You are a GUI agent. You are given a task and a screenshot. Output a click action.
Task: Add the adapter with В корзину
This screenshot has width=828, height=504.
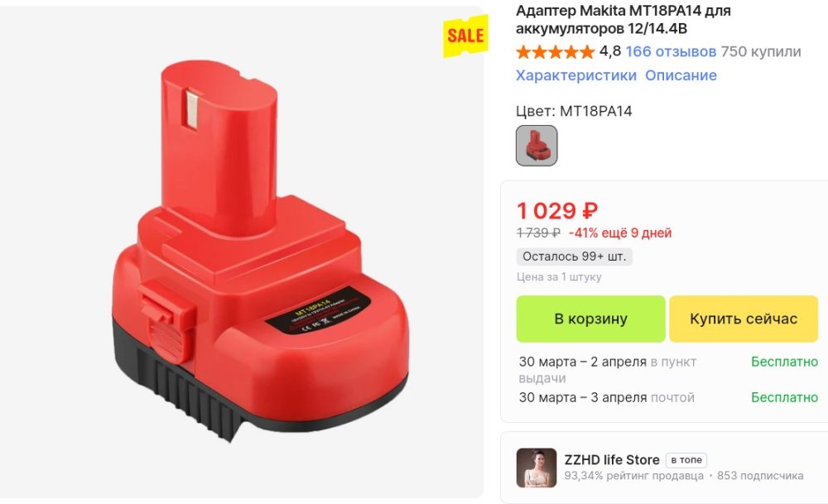pos(590,319)
